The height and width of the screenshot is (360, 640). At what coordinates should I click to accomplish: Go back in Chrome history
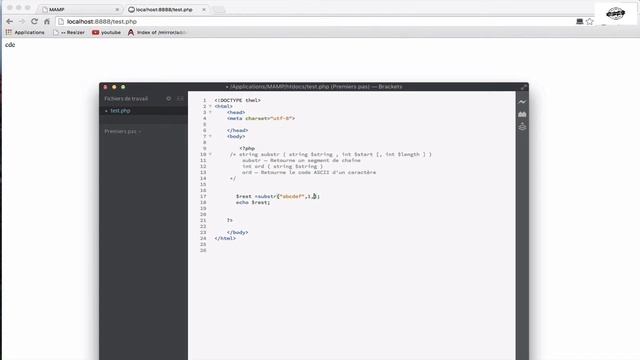[x=9, y=21]
